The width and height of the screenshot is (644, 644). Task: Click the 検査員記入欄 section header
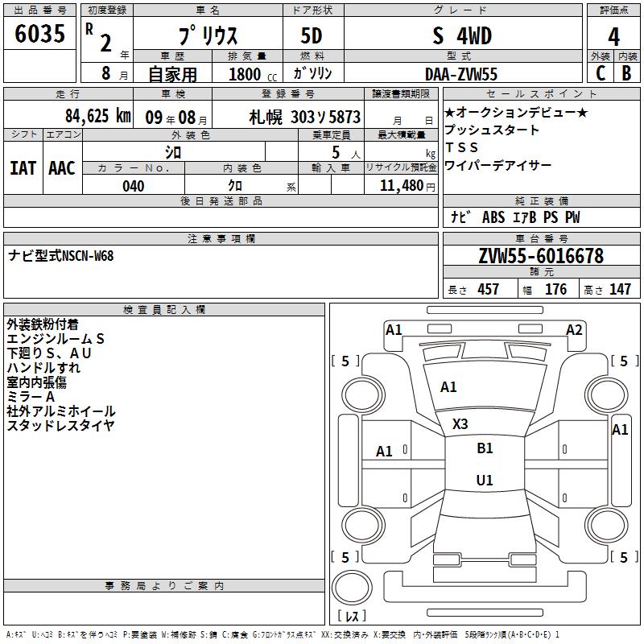pyautogui.click(x=164, y=310)
